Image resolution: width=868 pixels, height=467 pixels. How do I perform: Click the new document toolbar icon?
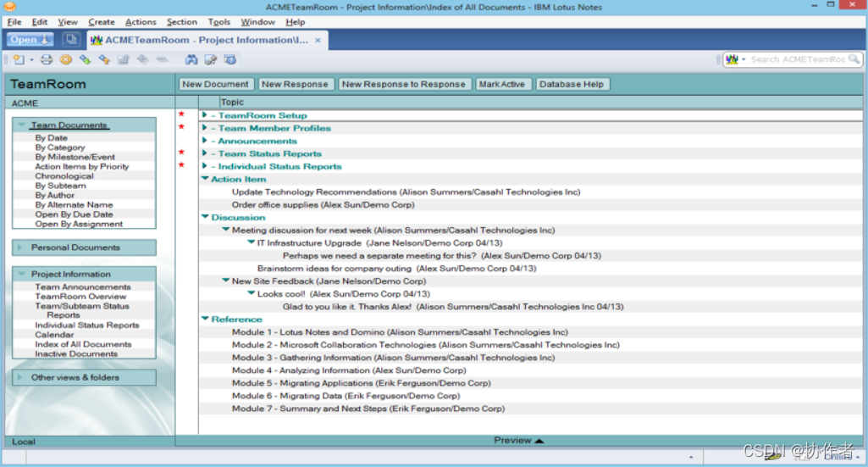[19, 59]
